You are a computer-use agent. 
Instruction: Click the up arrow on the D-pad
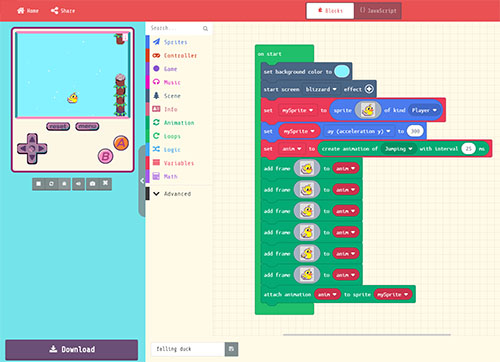coord(32,139)
